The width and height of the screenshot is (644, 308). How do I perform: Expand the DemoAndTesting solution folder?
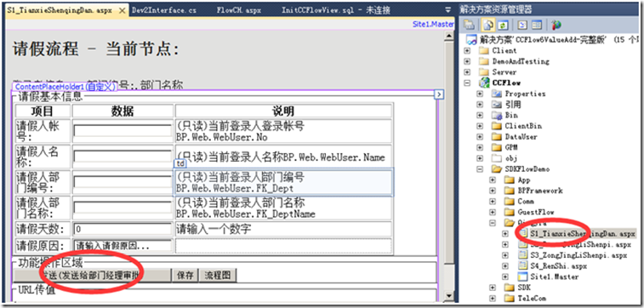[466, 61]
